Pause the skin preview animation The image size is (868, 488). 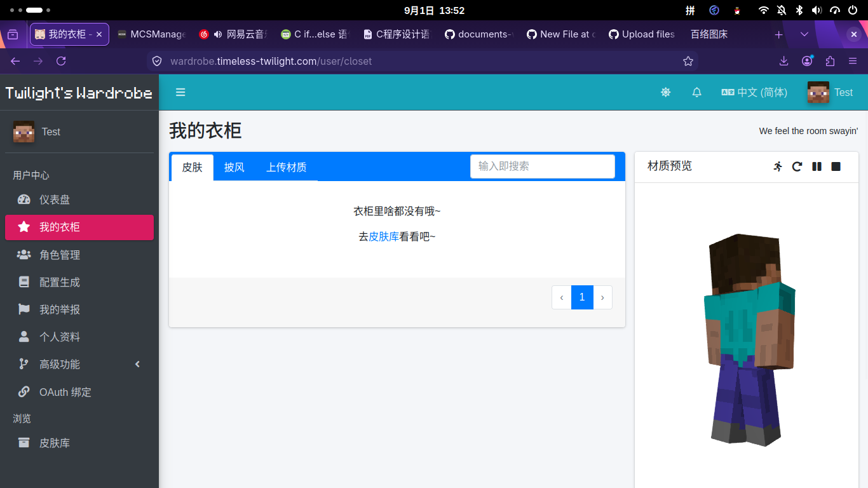(817, 166)
